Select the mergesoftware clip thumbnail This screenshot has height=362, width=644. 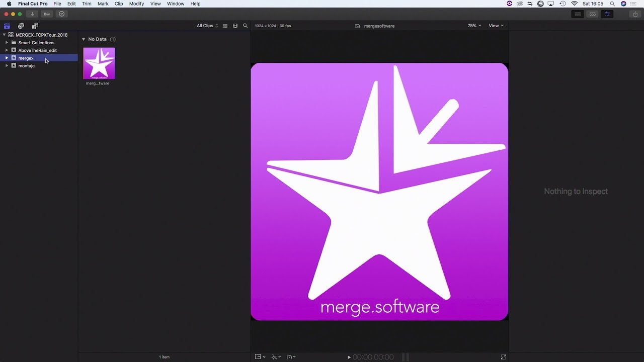(x=99, y=63)
